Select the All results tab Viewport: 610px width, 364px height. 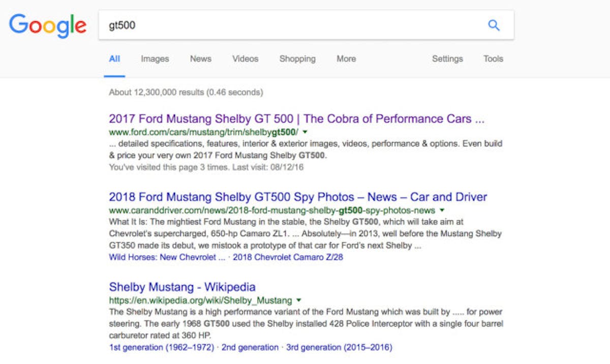[x=114, y=59]
